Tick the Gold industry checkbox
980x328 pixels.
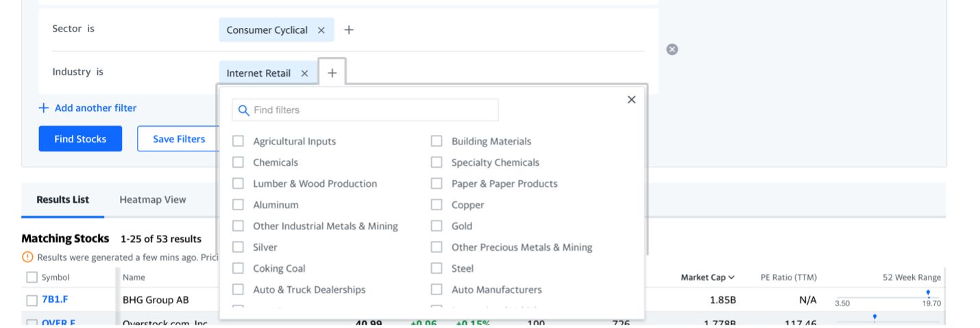(437, 226)
